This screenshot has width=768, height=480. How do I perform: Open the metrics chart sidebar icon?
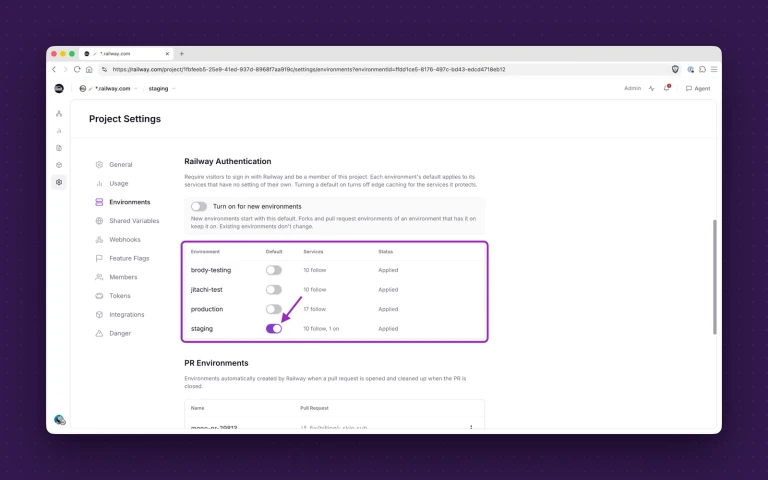click(x=59, y=131)
